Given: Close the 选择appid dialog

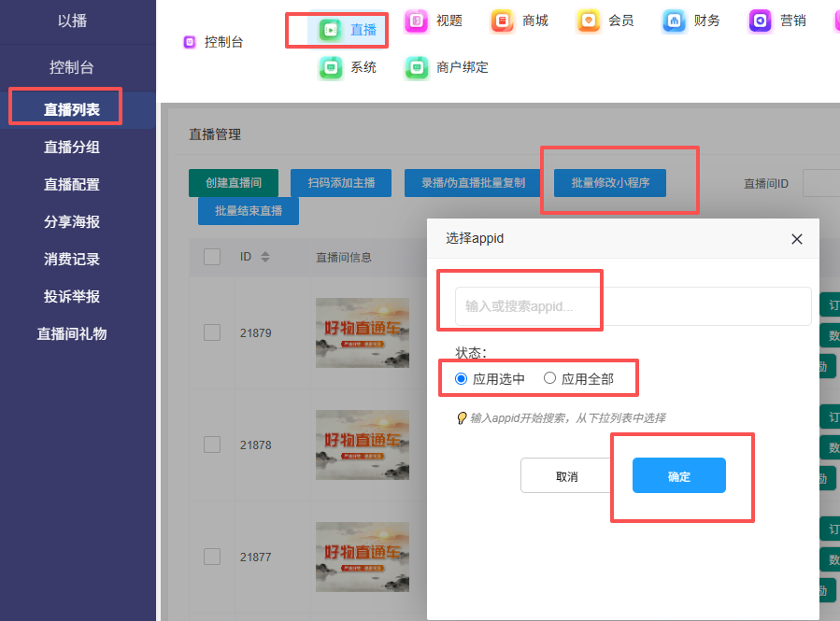Looking at the screenshot, I should pyautogui.click(x=797, y=239).
